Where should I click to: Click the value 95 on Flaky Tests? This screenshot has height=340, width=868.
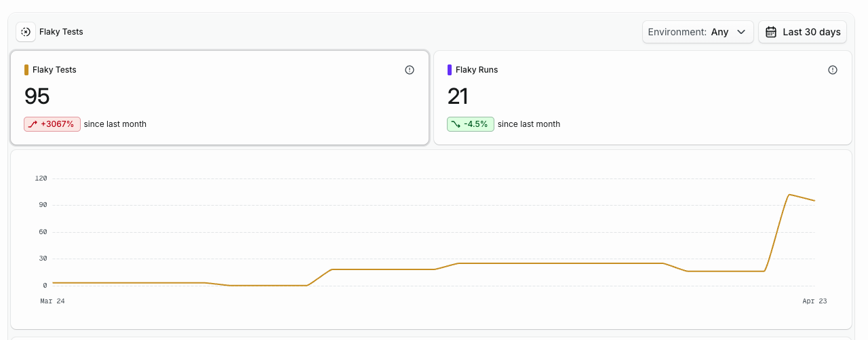tap(37, 96)
